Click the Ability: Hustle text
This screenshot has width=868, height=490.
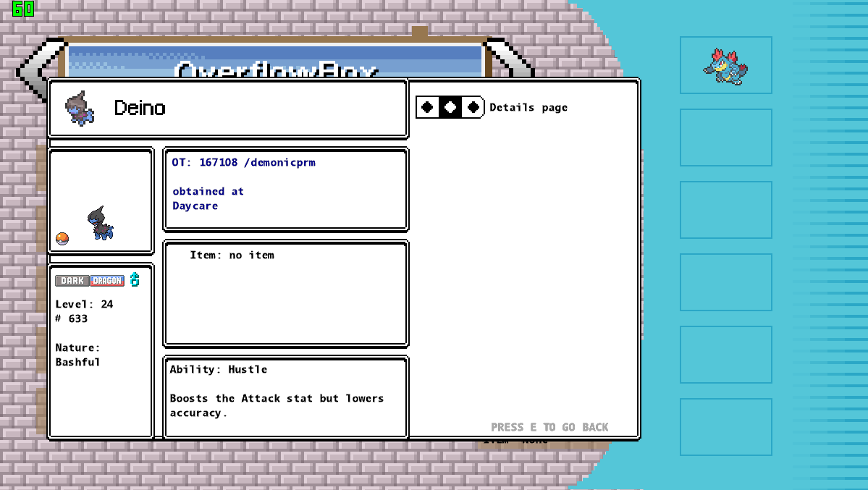click(218, 369)
